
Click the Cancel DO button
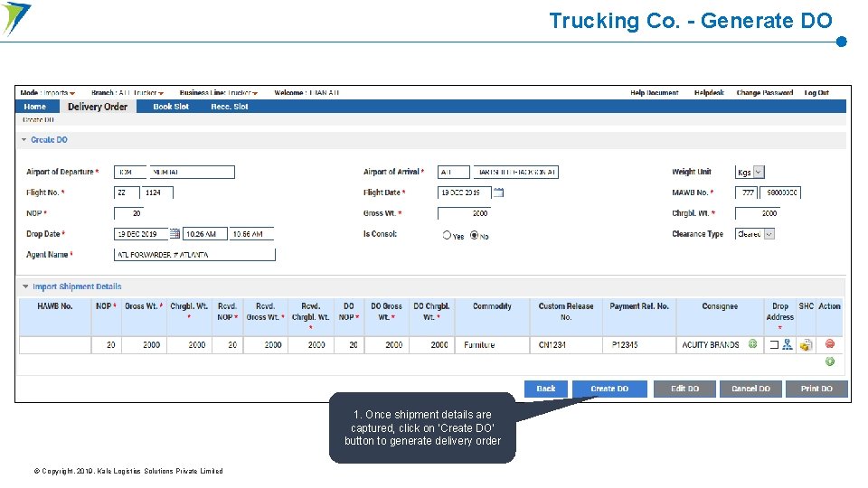(x=750, y=389)
